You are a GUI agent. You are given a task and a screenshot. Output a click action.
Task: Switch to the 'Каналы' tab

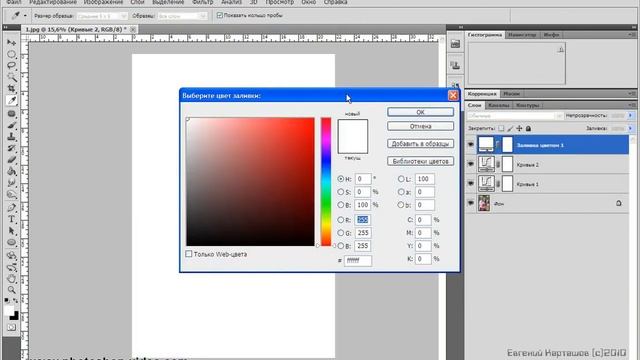pyautogui.click(x=498, y=105)
